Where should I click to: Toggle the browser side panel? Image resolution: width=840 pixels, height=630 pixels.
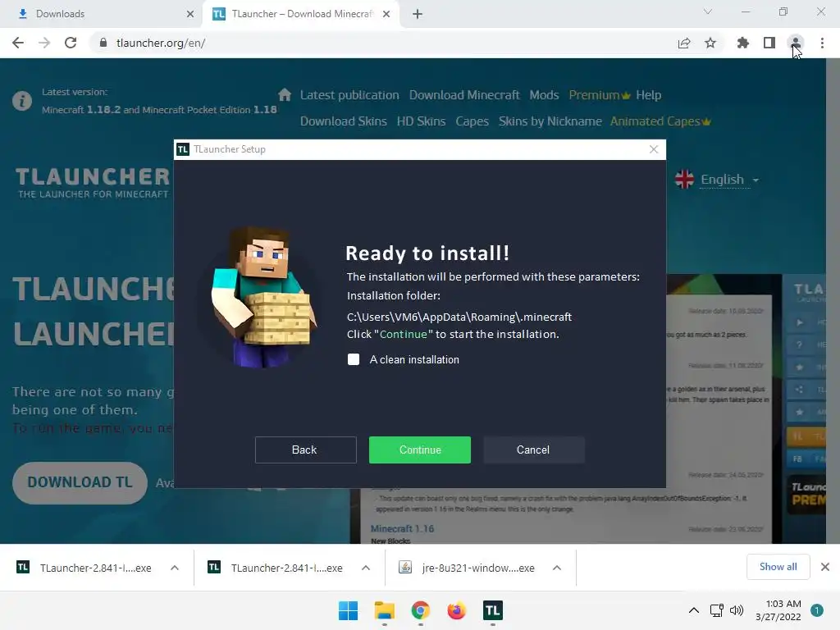pos(769,43)
